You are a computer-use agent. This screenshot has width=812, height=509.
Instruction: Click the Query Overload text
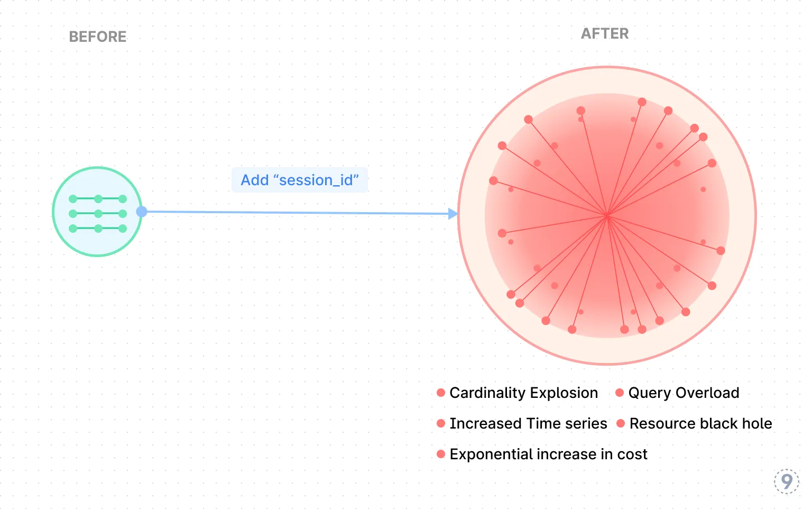[684, 393]
